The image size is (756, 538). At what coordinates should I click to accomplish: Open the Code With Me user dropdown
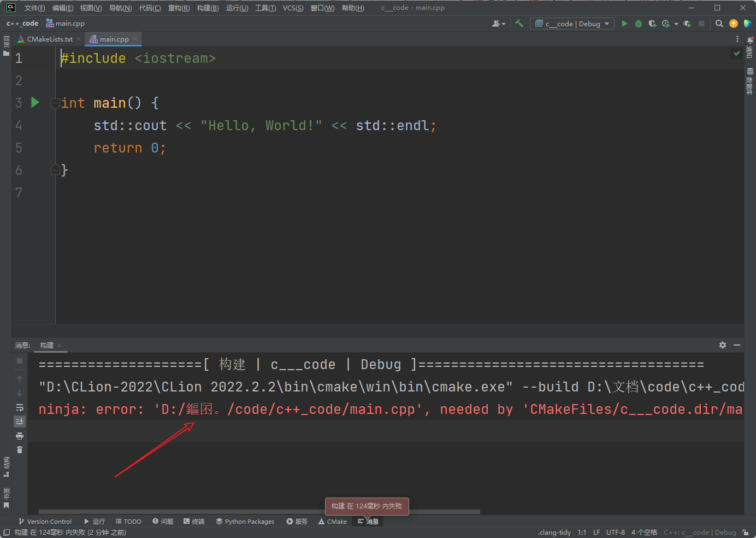(499, 24)
